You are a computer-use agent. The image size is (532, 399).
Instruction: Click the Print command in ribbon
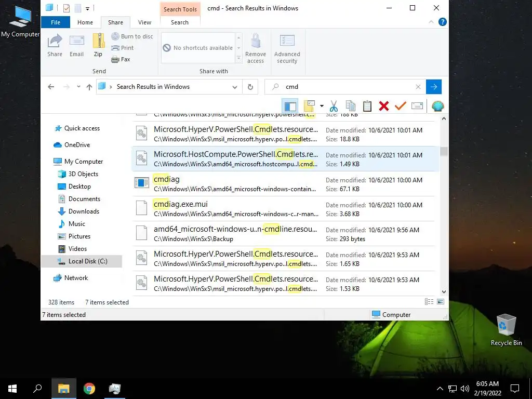tap(123, 48)
